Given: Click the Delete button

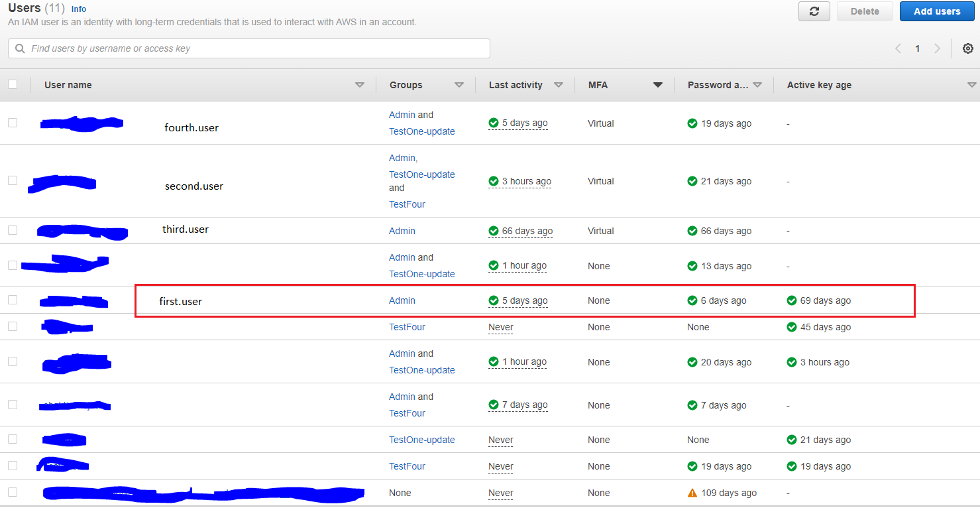Looking at the screenshot, I should 864,11.
